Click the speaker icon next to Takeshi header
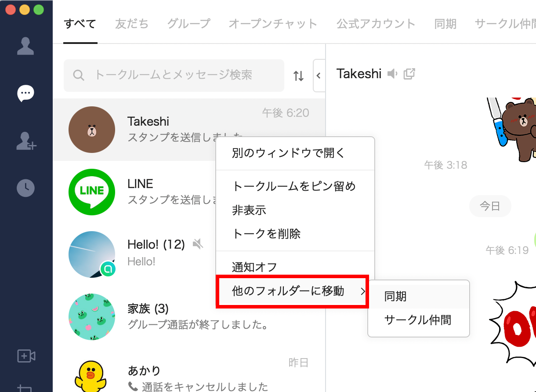The height and width of the screenshot is (392, 536). (x=392, y=74)
